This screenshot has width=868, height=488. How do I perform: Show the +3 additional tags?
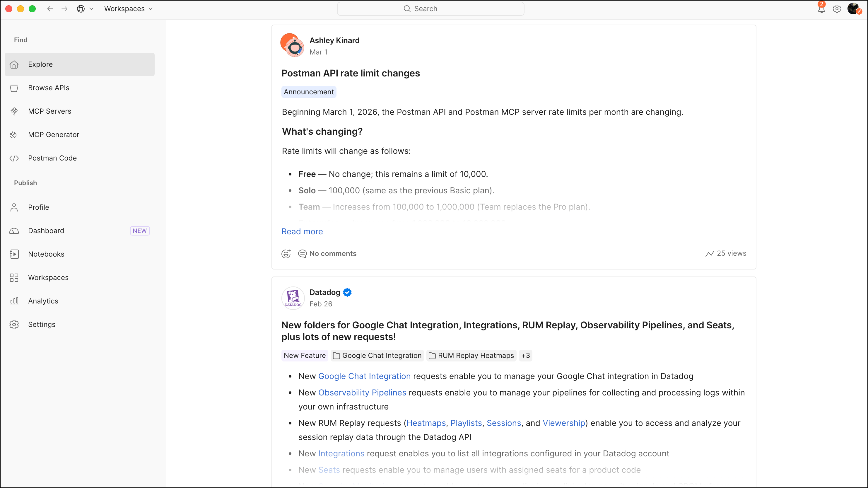(526, 356)
